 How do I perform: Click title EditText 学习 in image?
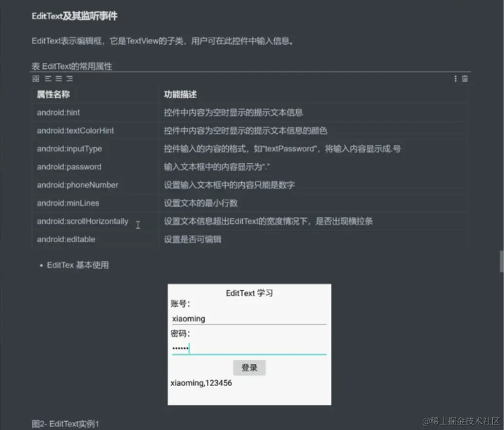coord(250,293)
